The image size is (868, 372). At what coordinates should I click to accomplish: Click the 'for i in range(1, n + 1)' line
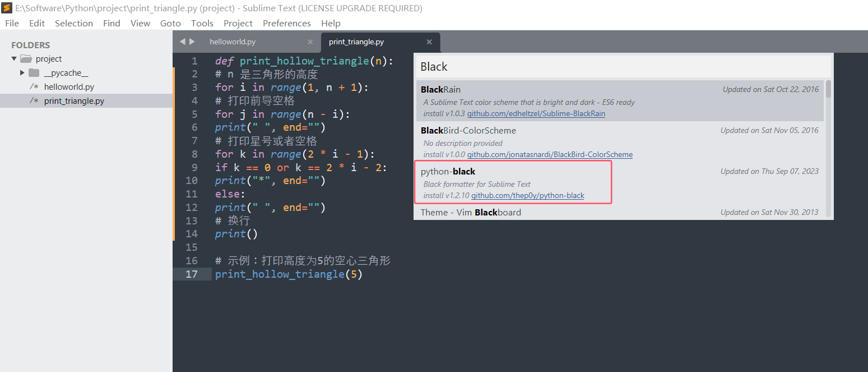pos(292,88)
